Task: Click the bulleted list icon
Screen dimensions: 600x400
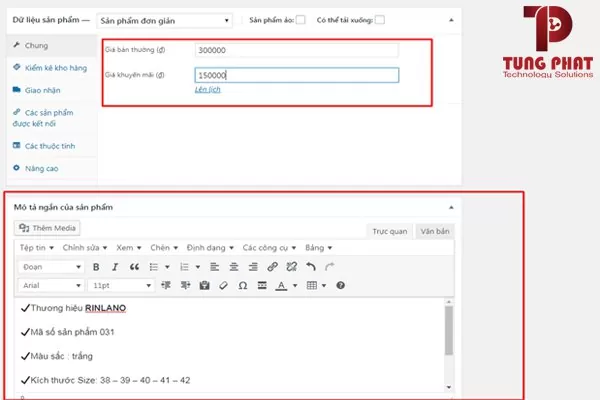Action: tap(154, 267)
